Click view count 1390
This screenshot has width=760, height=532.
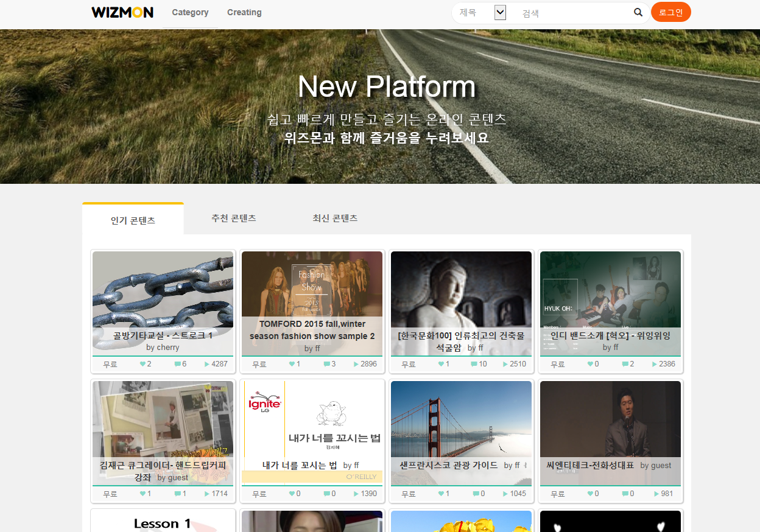point(369,494)
